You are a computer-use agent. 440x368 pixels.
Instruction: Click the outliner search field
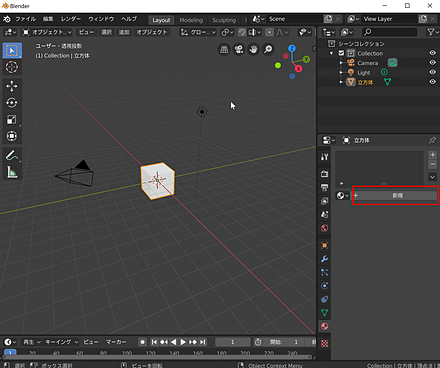tap(390, 32)
